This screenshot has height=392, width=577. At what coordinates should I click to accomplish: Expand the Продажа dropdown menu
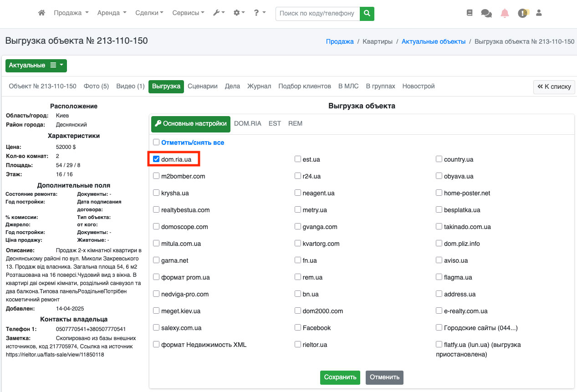coord(71,13)
